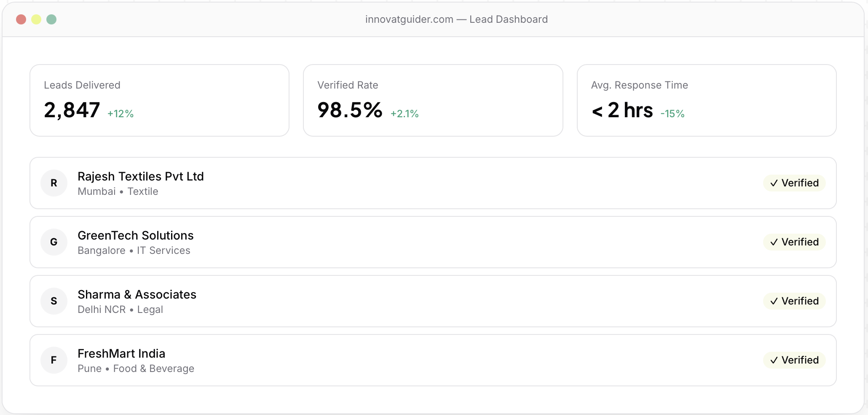This screenshot has height=415, width=868.
Task: Click the checkmark in Sharma & Associates badge
Action: coord(774,301)
